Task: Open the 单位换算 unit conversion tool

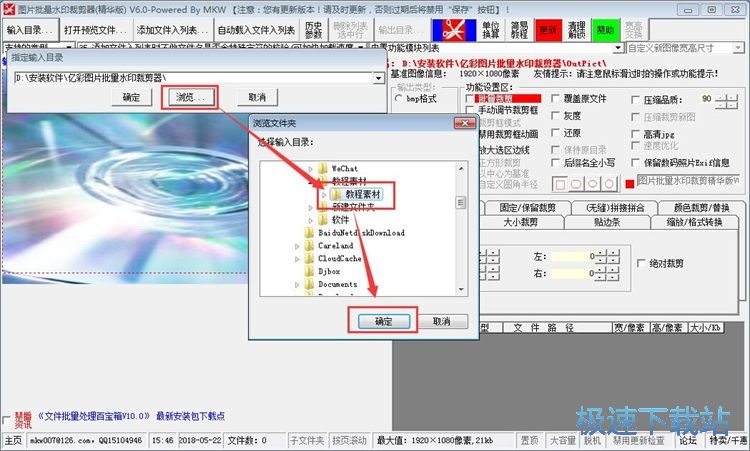Action: point(490,30)
